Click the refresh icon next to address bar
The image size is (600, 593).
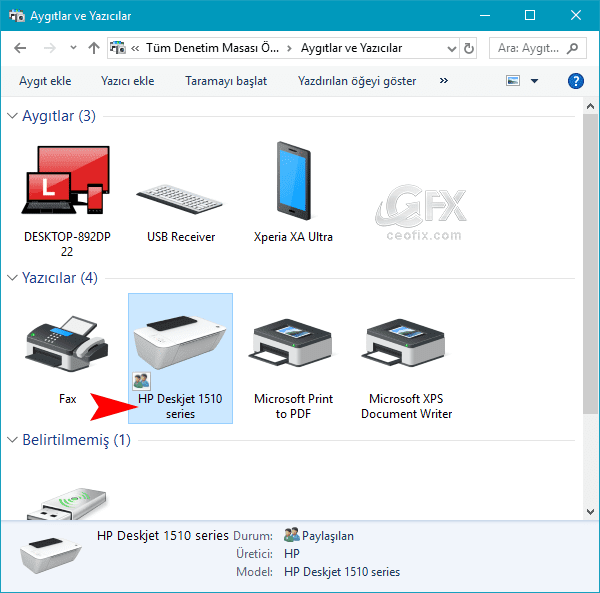point(468,48)
